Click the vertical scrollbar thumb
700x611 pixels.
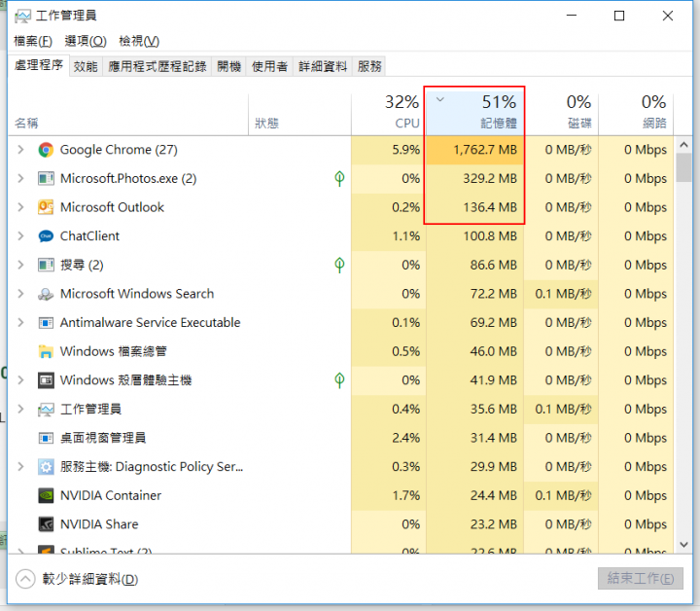(683, 167)
